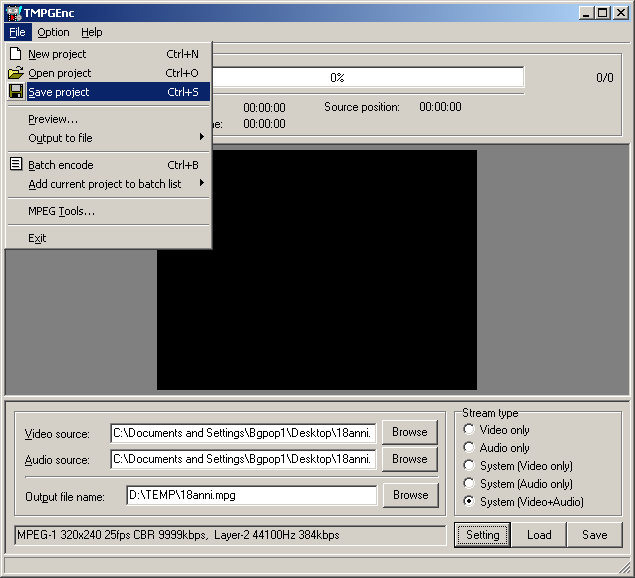Click the Open project folder icon
This screenshot has height=578, width=635.
point(16,73)
